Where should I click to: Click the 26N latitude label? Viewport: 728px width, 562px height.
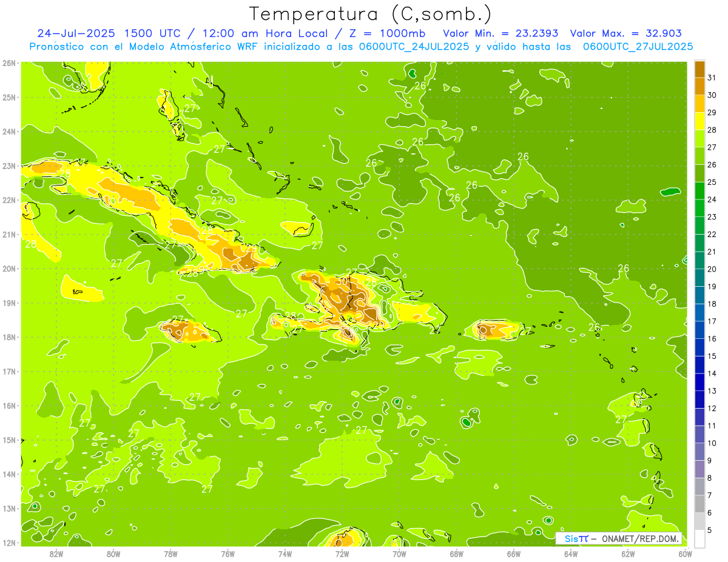(9, 62)
